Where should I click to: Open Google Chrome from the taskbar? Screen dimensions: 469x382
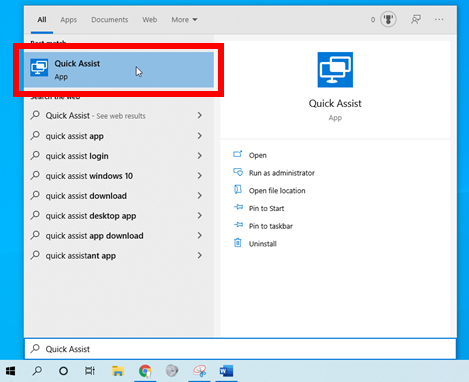[x=145, y=371]
